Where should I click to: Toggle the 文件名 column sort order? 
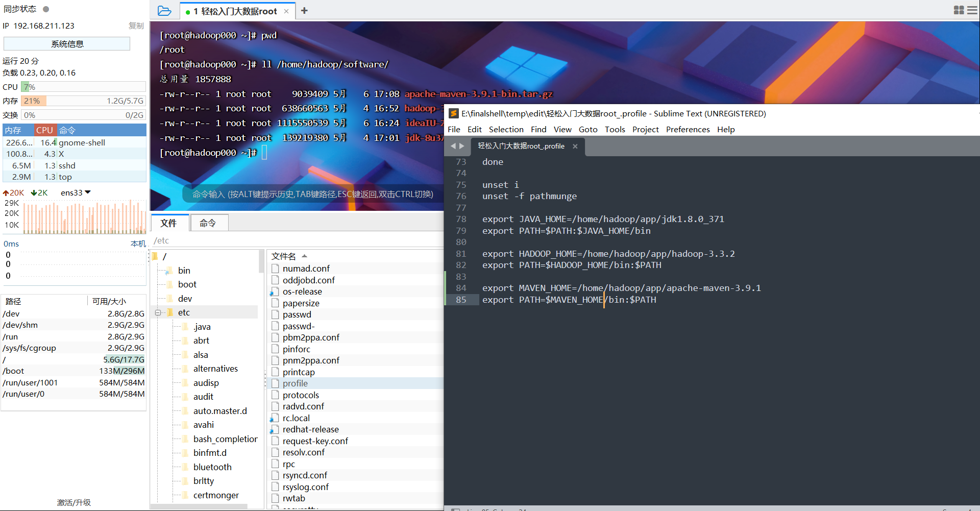(284, 256)
